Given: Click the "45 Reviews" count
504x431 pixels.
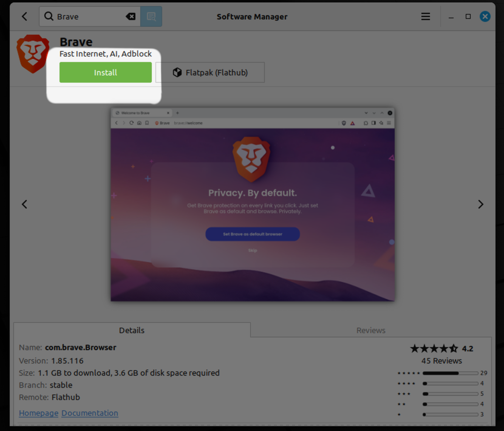Looking at the screenshot, I should click(x=442, y=361).
